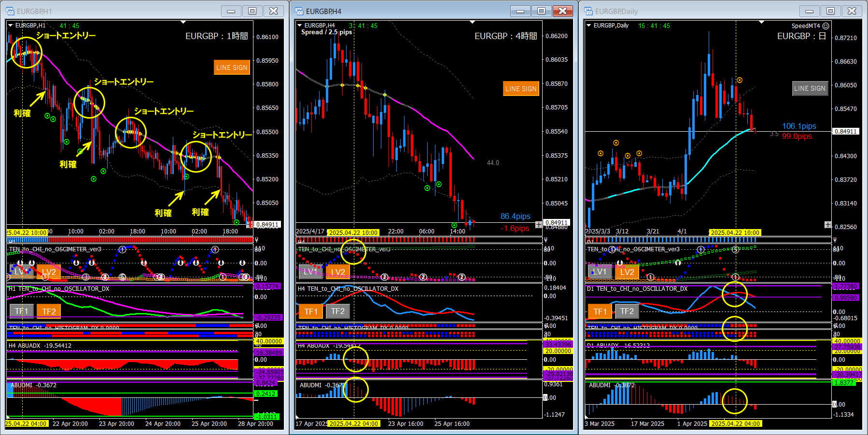Maximize the EURGBP,H1 chart window
Image resolution: width=868 pixels, height=435 pixels.
pyautogui.click(x=252, y=11)
